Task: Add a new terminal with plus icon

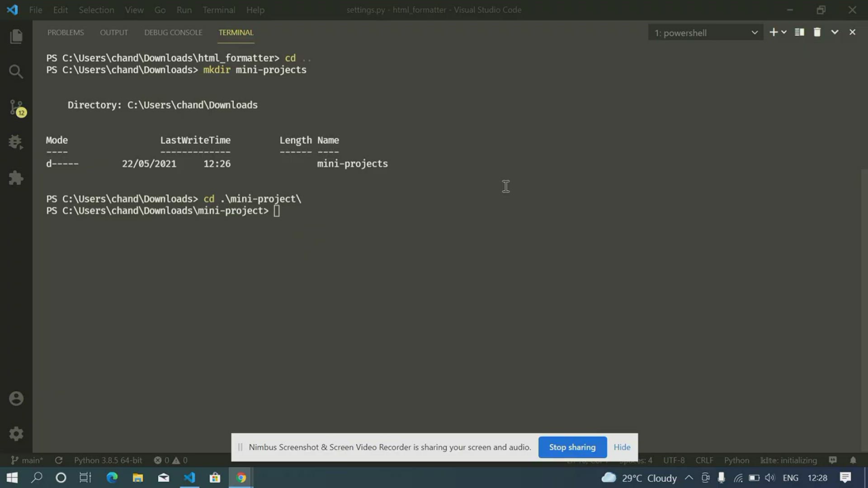Action: pyautogui.click(x=773, y=33)
